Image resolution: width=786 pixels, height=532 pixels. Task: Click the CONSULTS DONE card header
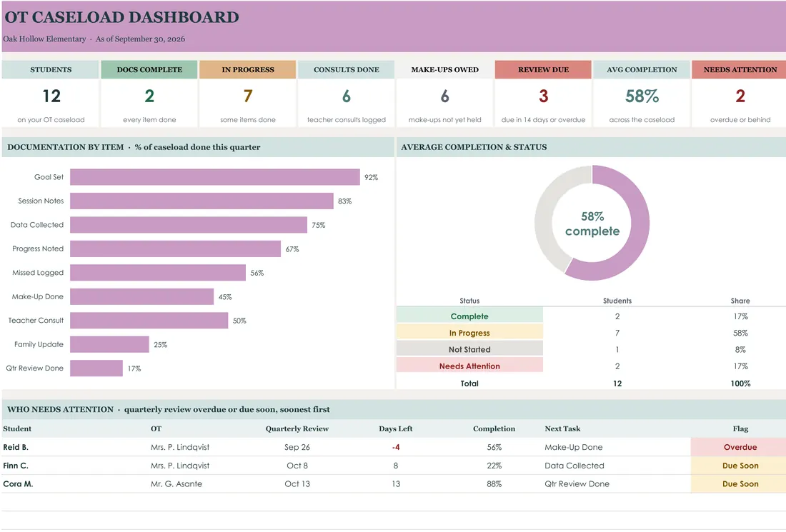click(347, 70)
